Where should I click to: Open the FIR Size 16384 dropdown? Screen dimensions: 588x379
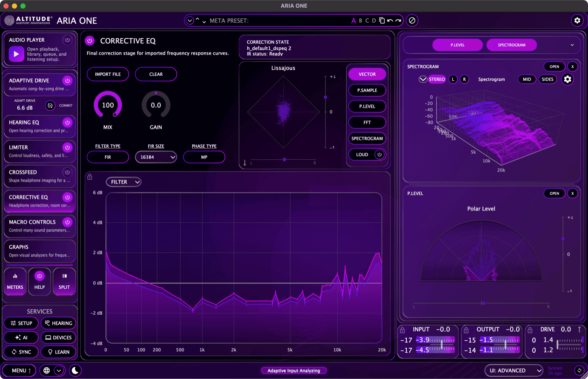(156, 157)
